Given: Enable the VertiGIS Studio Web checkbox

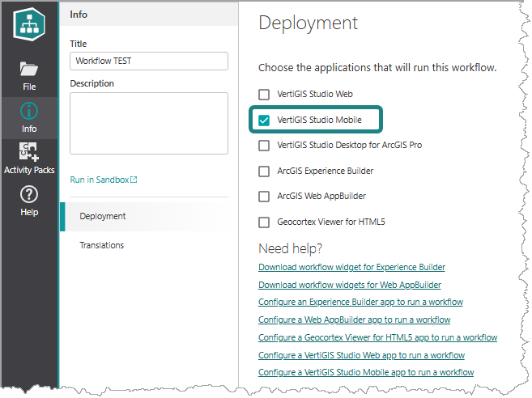Looking at the screenshot, I should point(264,95).
